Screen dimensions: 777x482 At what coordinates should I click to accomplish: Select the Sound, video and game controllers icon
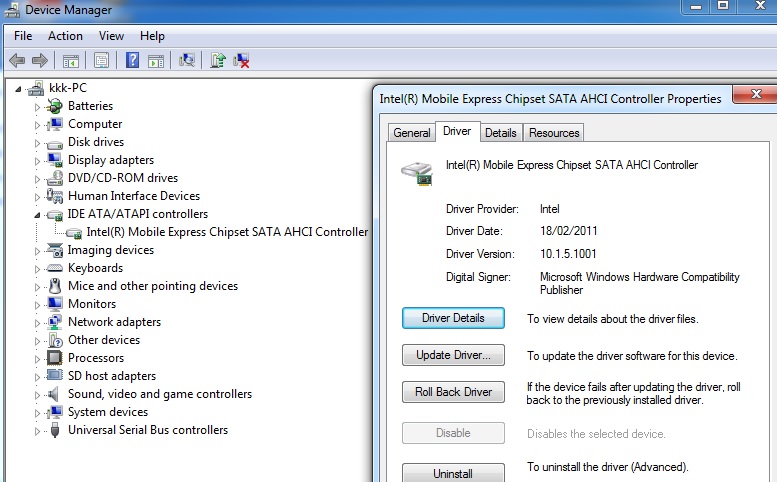point(53,394)
